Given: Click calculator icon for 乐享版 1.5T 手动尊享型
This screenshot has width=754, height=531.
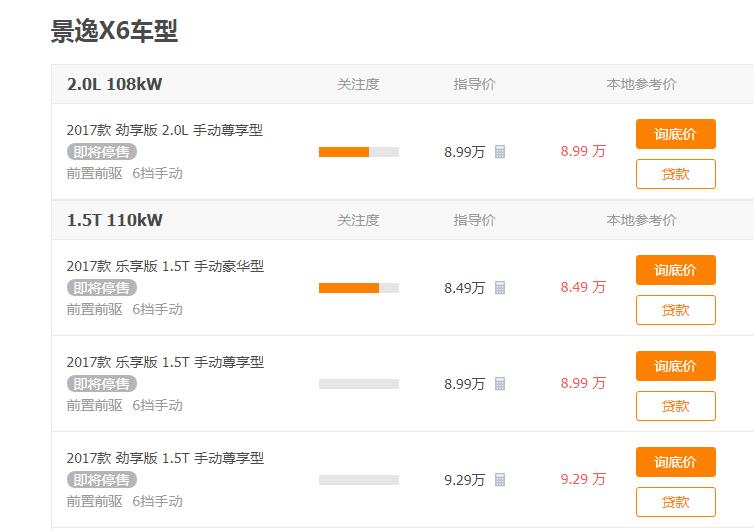Looking at the screenshot, I should [x=500, y=384].
